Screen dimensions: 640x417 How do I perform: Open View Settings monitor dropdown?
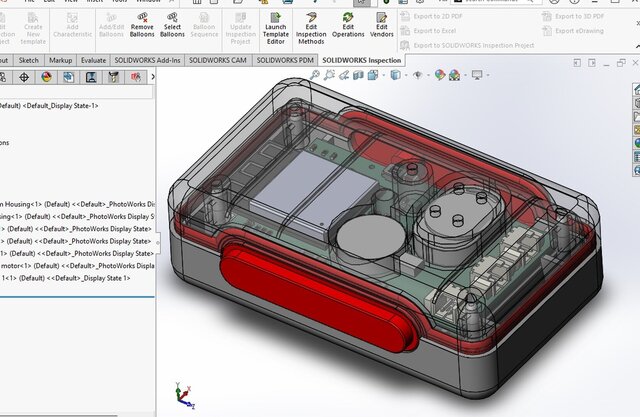(x=477, y=75)
